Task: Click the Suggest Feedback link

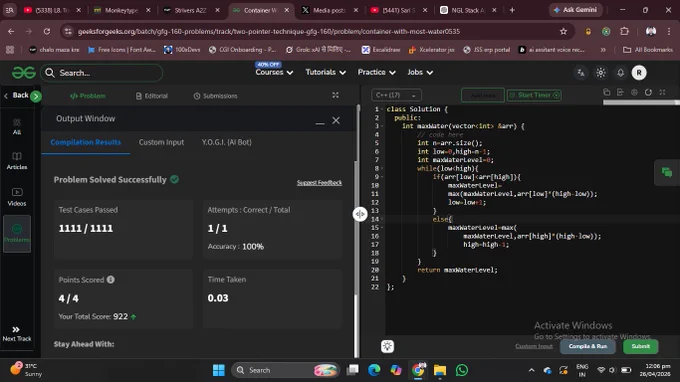Action: (x=319, y=183)
